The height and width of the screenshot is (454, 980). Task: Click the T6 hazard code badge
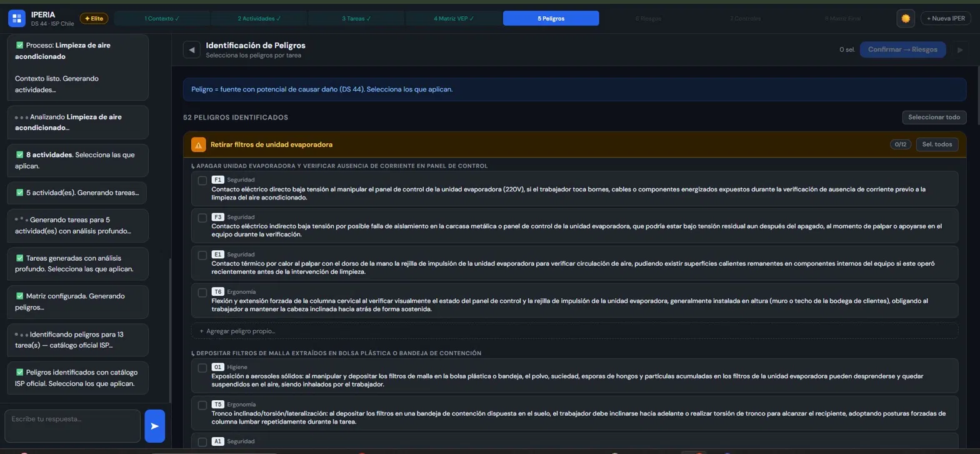(218, 291)
